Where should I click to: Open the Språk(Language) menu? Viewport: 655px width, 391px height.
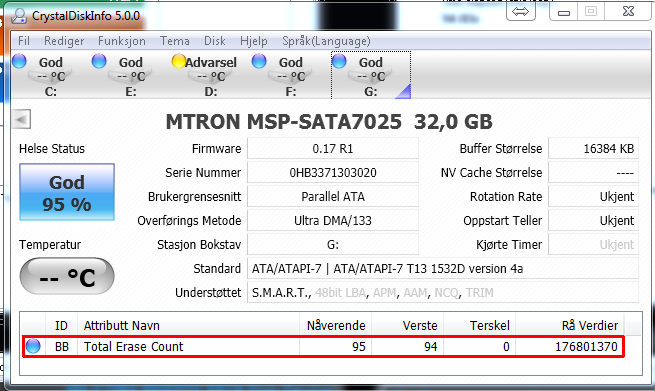pos(326,41)
